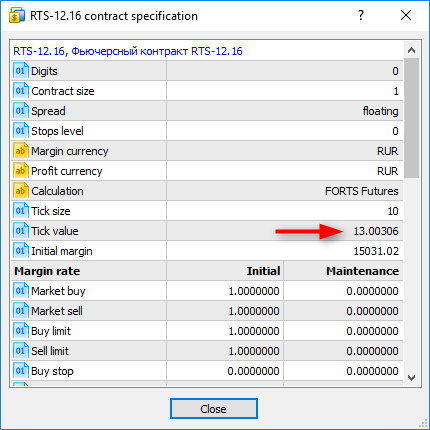Select the Market sell label
This screenshot has height=430, width=430.
point(57,311)
